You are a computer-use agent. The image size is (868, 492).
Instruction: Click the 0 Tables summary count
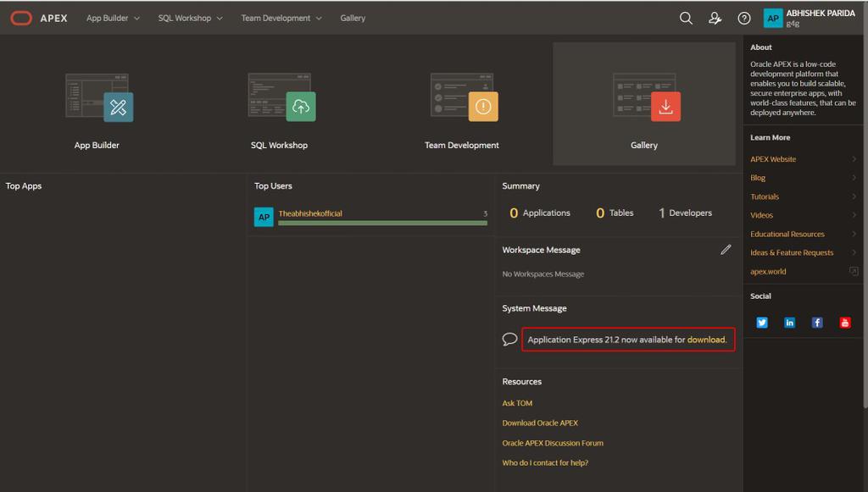coord(615,213)
